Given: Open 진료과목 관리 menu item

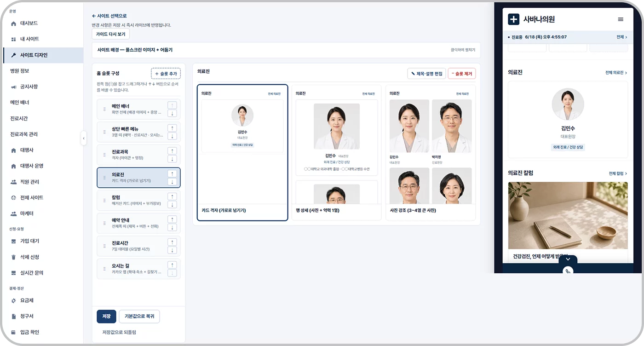Looking at the screenshot, I should click(x=43, y=134).
